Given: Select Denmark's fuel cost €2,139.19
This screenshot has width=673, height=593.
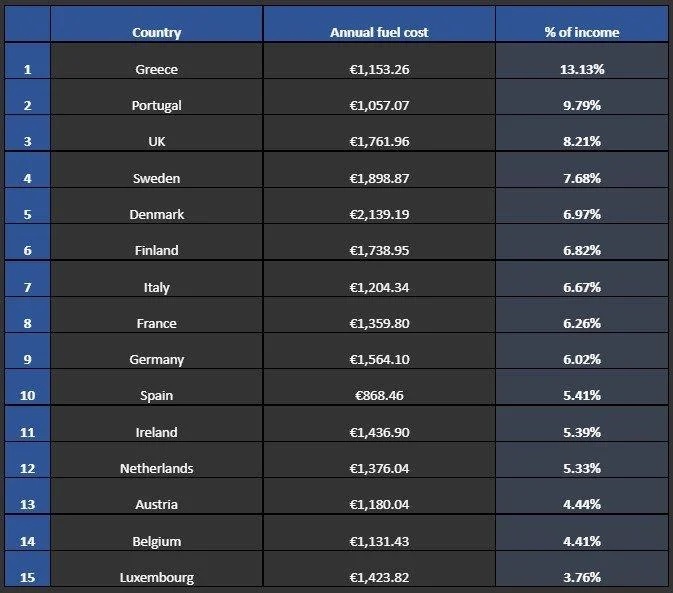Looking at the screenshot, I should click(x=379, y=214).
